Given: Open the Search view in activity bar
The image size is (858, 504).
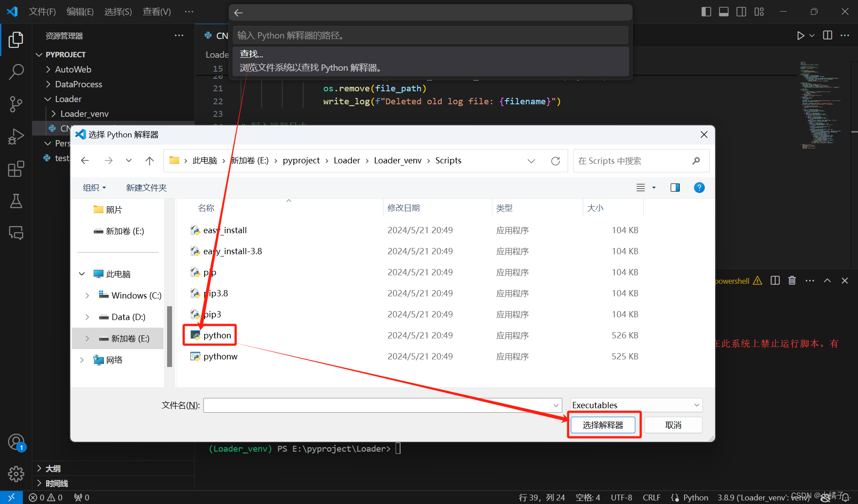Looking at the screenshot, I should 16,72.
